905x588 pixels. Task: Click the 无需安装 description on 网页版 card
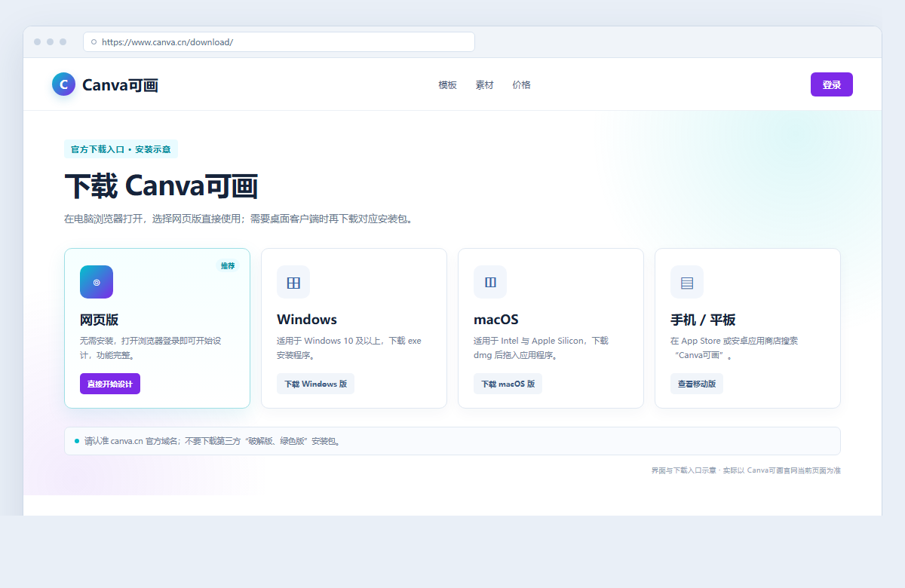pos(150,348)
